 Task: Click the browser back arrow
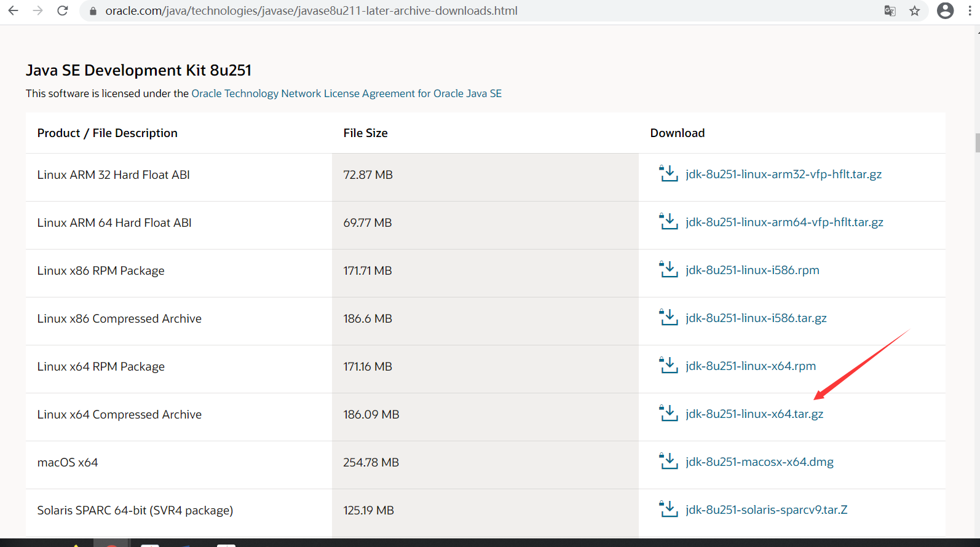click(x=13, y=11)
